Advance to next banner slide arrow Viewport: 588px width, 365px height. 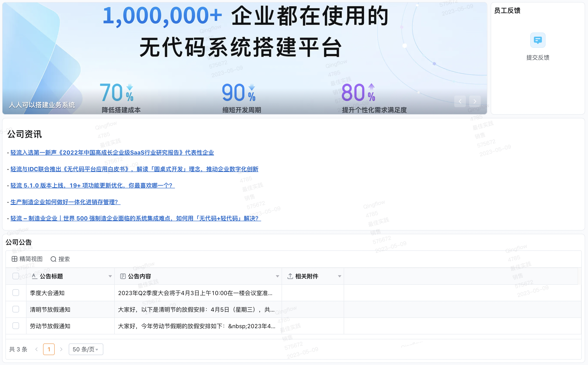point(475,101)
